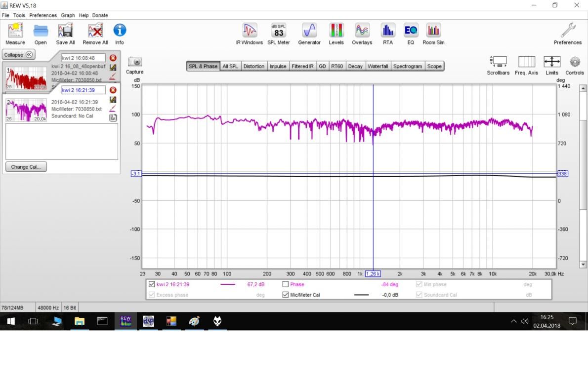588x379 pixels.
Task: Open the Room Sim tool
Action: click(433, 34)
